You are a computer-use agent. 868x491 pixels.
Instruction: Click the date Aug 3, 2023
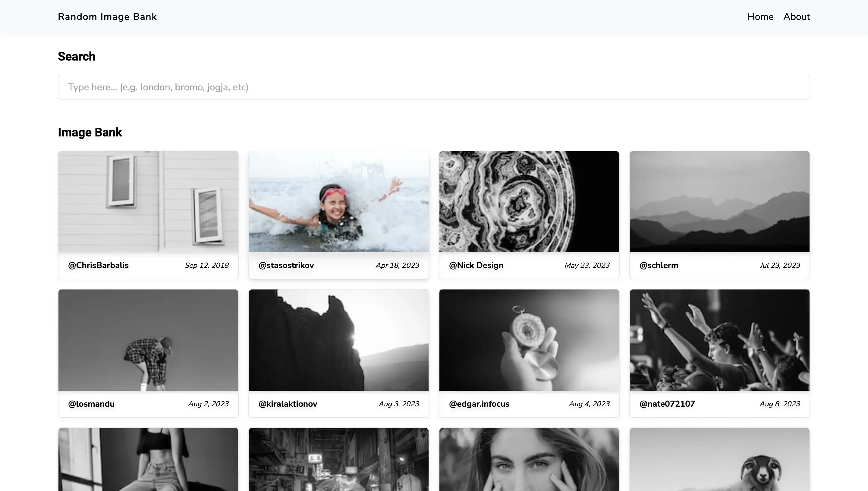click(399, 404)
